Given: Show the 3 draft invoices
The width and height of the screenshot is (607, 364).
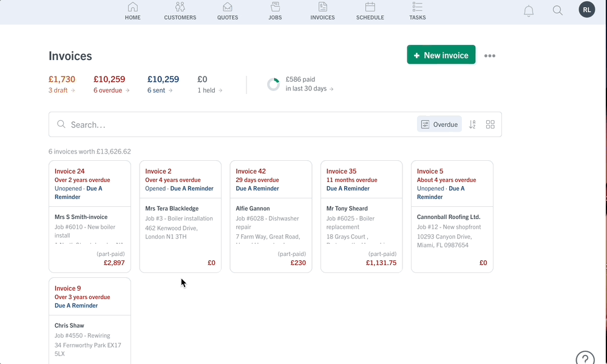Looking at the screenshot, I should click(62, 90).
